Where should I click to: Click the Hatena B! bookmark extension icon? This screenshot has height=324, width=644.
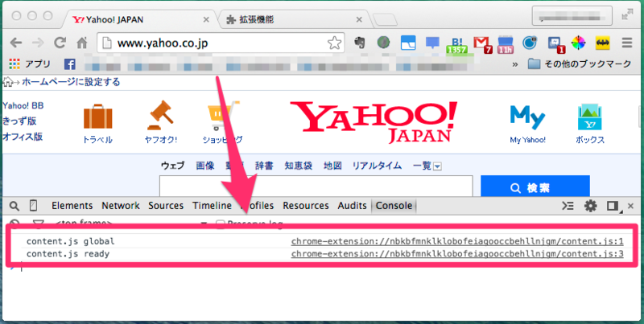pos(456,44)
